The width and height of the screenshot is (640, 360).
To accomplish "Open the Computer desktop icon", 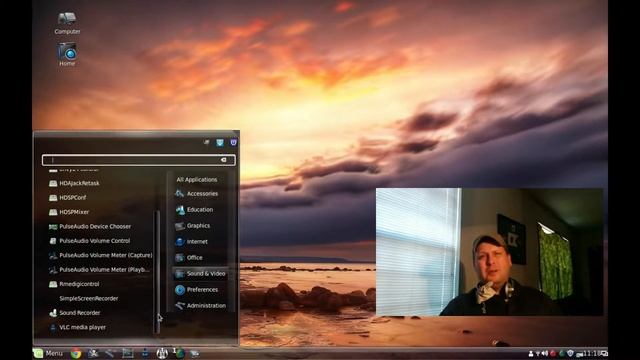I will [67, 22].
